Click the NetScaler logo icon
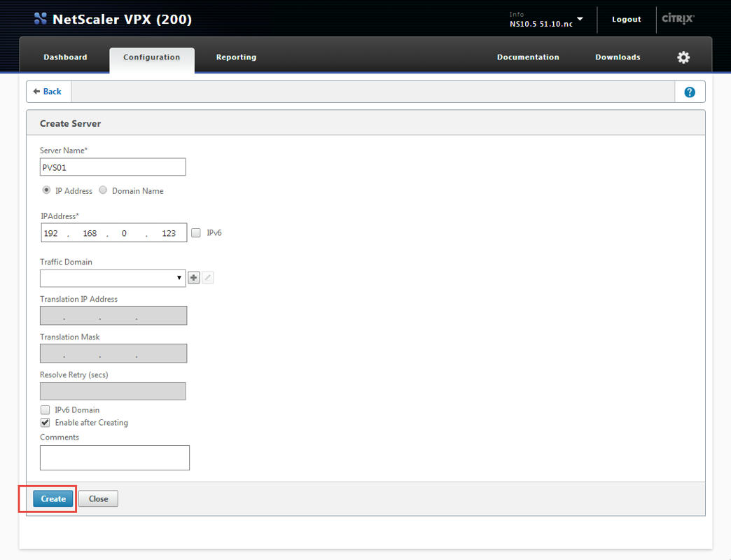The width and height of the screenshot is (731, 560). tap(41, 19)
